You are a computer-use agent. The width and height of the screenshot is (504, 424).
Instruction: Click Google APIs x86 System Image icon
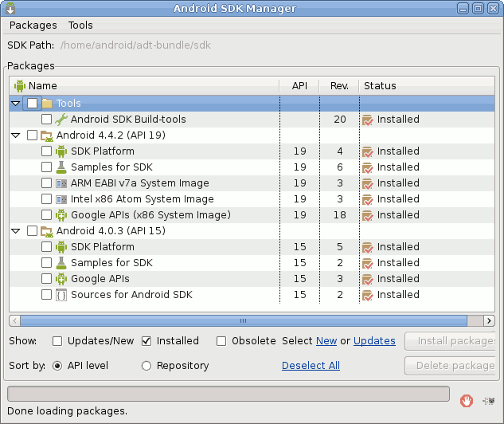61,215
